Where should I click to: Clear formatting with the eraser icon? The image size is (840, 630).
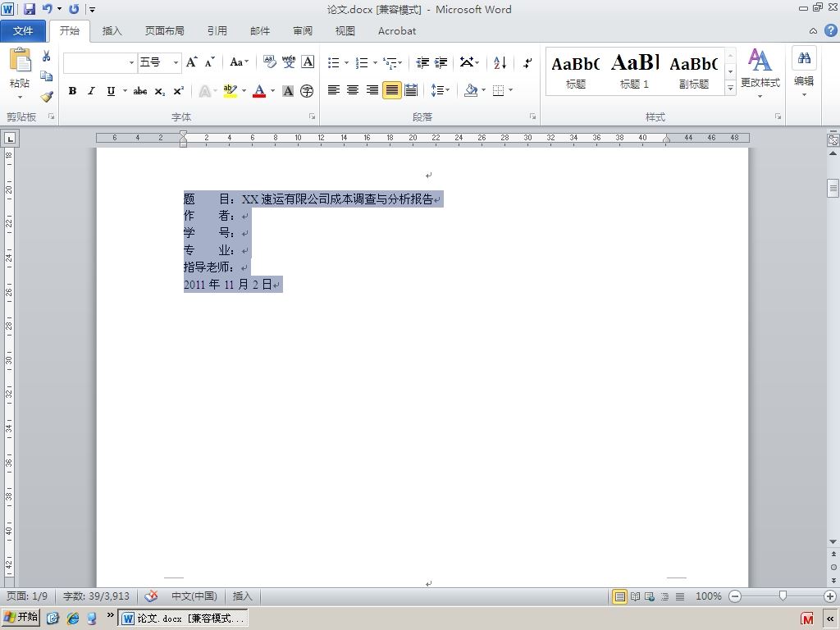[269, 62]
